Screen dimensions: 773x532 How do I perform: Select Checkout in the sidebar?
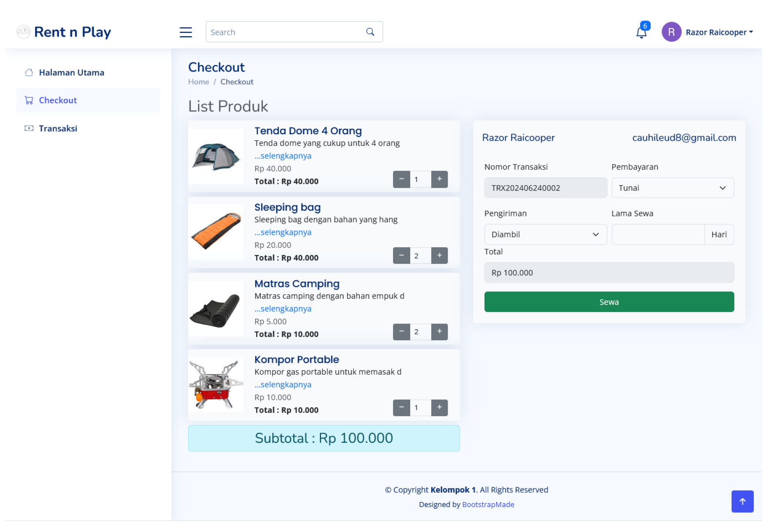[58, 100]
